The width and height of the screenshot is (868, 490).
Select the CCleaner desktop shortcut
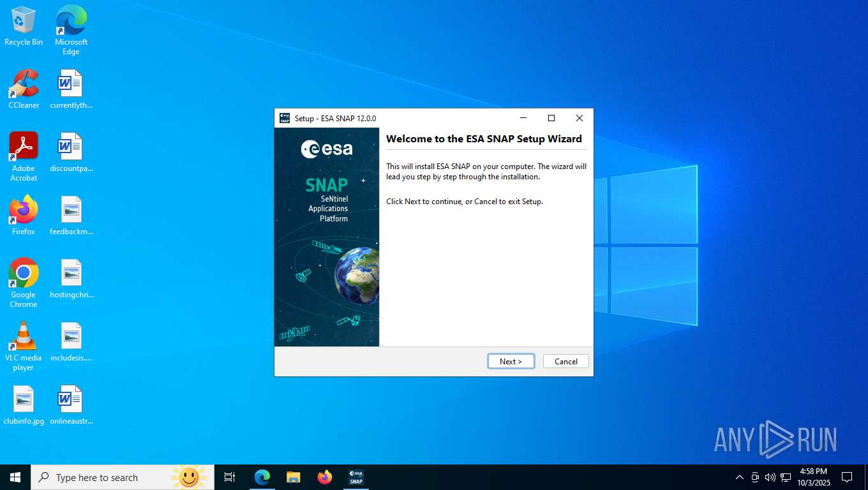point(24,89)
